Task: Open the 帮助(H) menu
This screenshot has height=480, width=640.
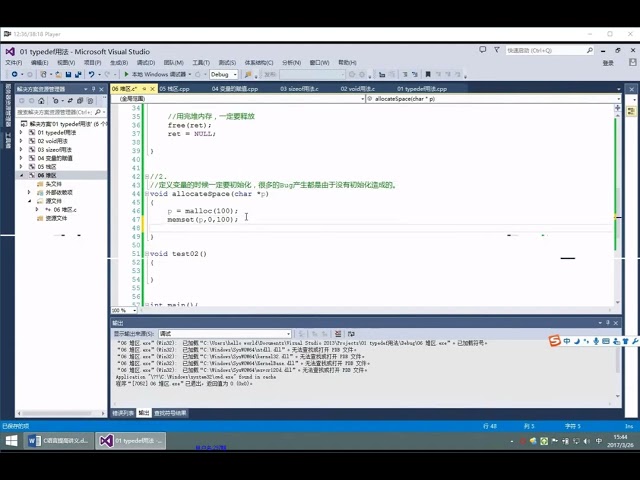Action: coord(347,62)
